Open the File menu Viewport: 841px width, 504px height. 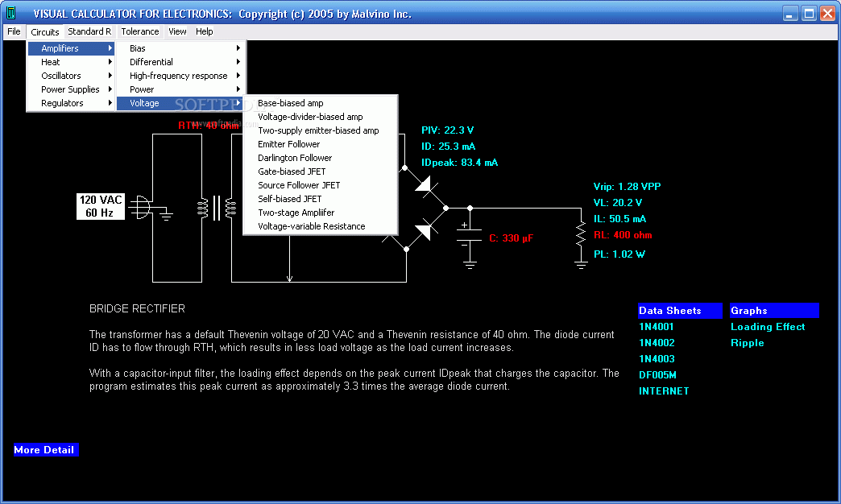pos(14,31)
